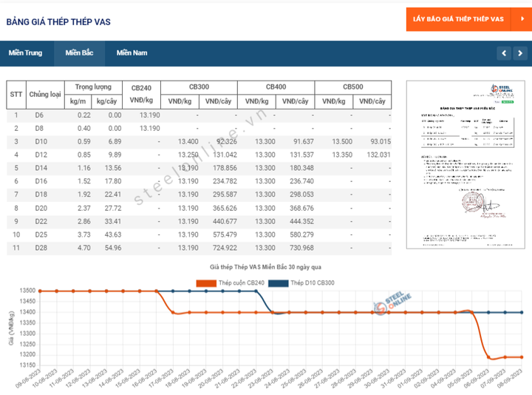
Task: Click CB500 price 132.031 in D12 row
Action: (x=378, y=155)
